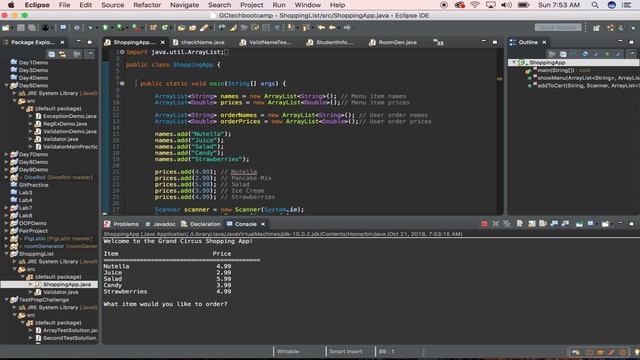This screenshot has height=360, width=640.
Task: Click Link with Editor icon in Package Explorer
Action: 62,54
